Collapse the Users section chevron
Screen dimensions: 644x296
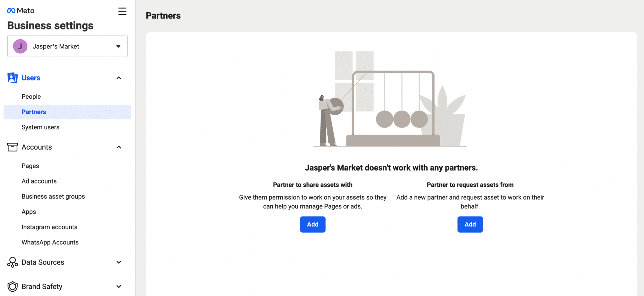pyautogui.click(x=119, y=78)
